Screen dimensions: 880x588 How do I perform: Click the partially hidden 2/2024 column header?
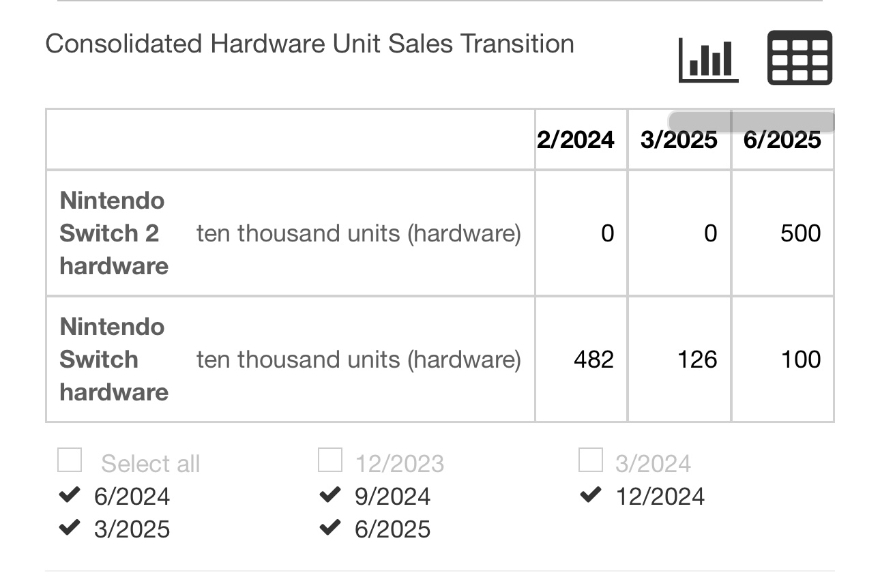pos(576,141)
